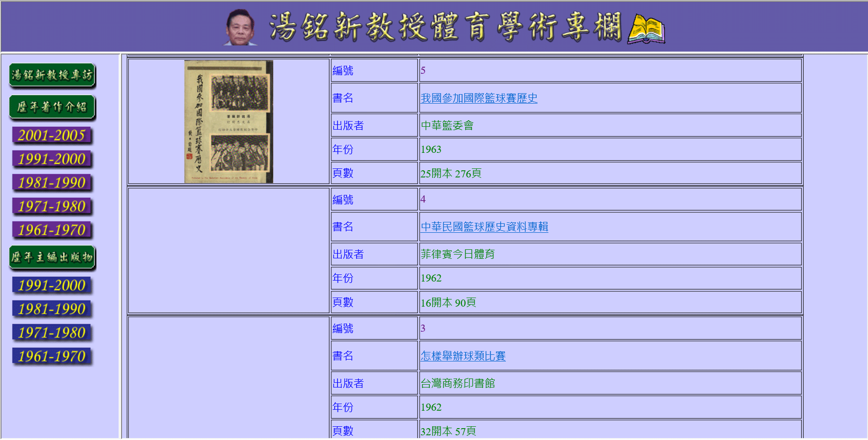Viewport: 868px width, 440px height.
Task: Select the blue 1991-2000 publications button
Action: 52,286
